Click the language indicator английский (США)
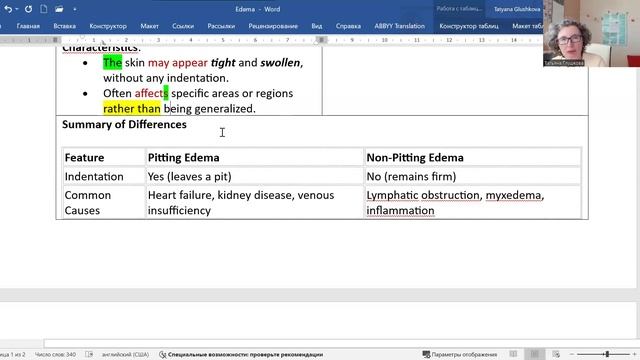Viewport: 640px width, 360px height. click(125, 354)
